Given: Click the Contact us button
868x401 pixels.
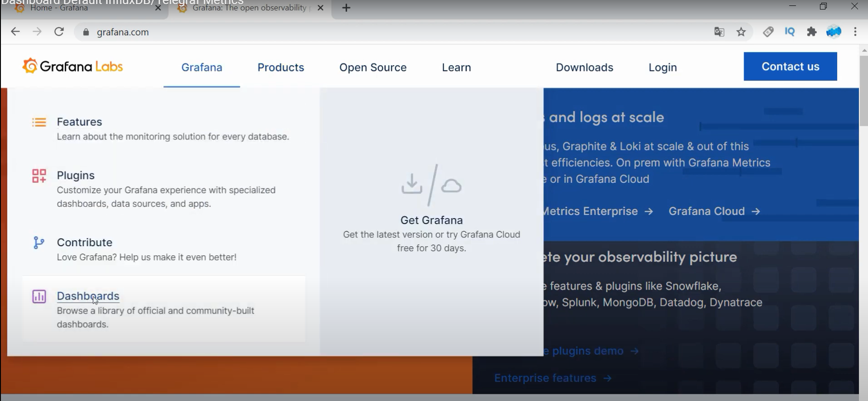Looking at the screenshot, I should 790,67.
